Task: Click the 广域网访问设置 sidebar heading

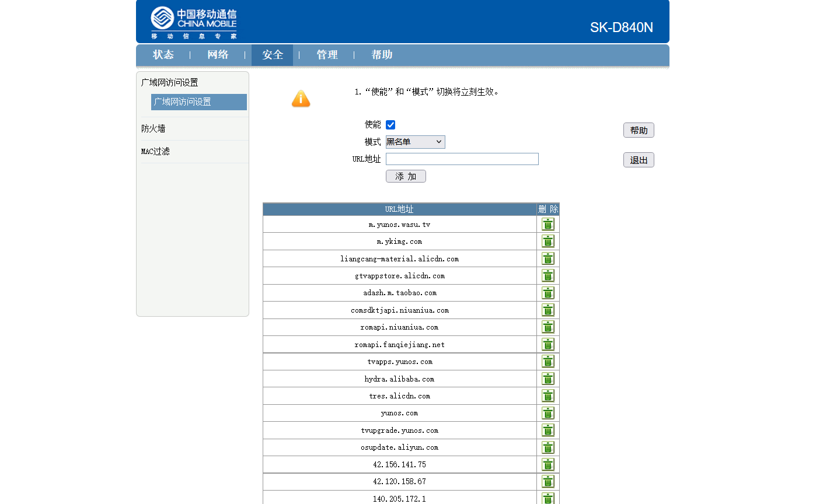Action: pos(169,83)
